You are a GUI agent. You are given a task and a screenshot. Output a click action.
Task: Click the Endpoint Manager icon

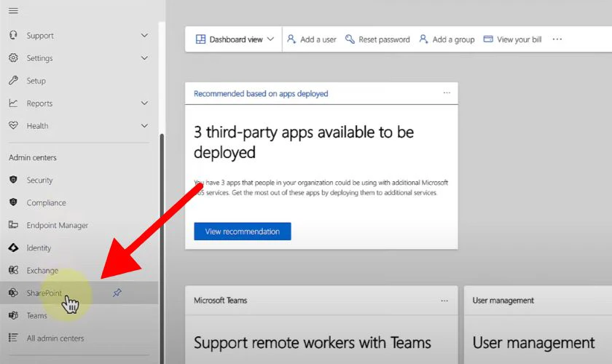pyautogui.click(x=13, y=225)
